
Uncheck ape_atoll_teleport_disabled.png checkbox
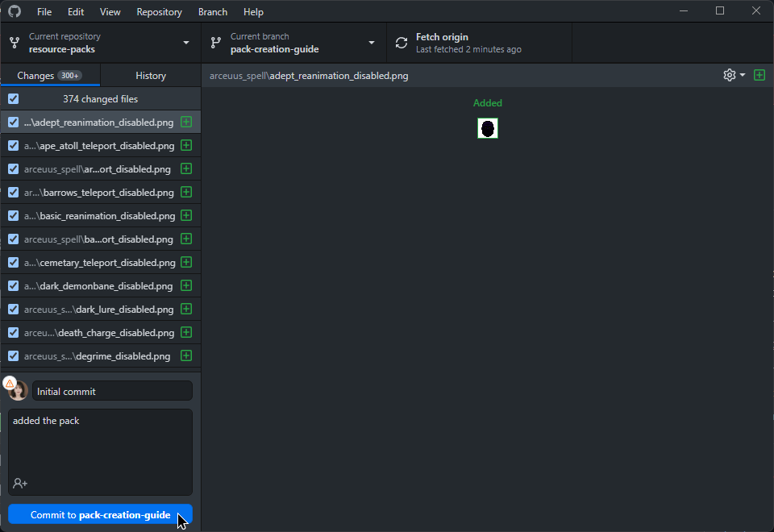click(14, 146)
